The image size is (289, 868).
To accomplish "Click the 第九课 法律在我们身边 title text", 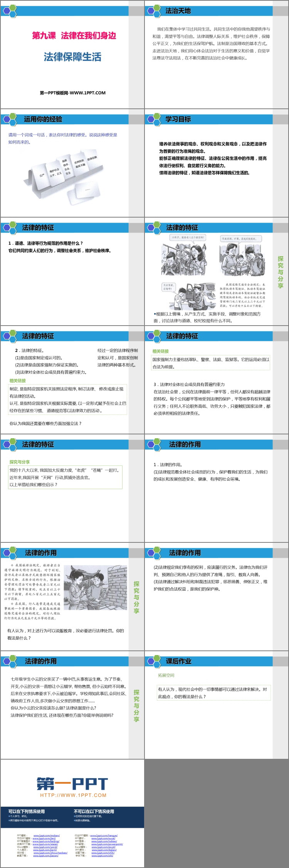I will (74, 35).
